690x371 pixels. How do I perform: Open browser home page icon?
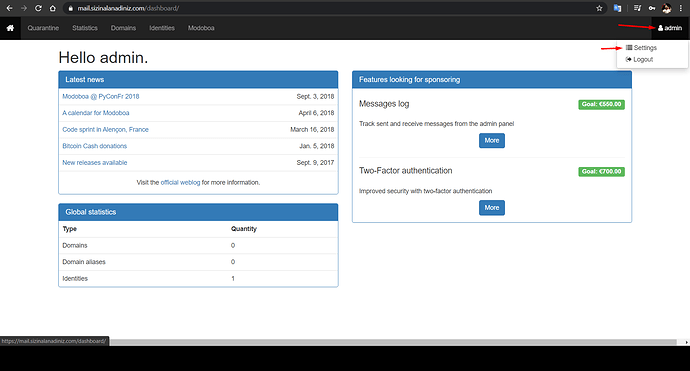tap(53, 8)
